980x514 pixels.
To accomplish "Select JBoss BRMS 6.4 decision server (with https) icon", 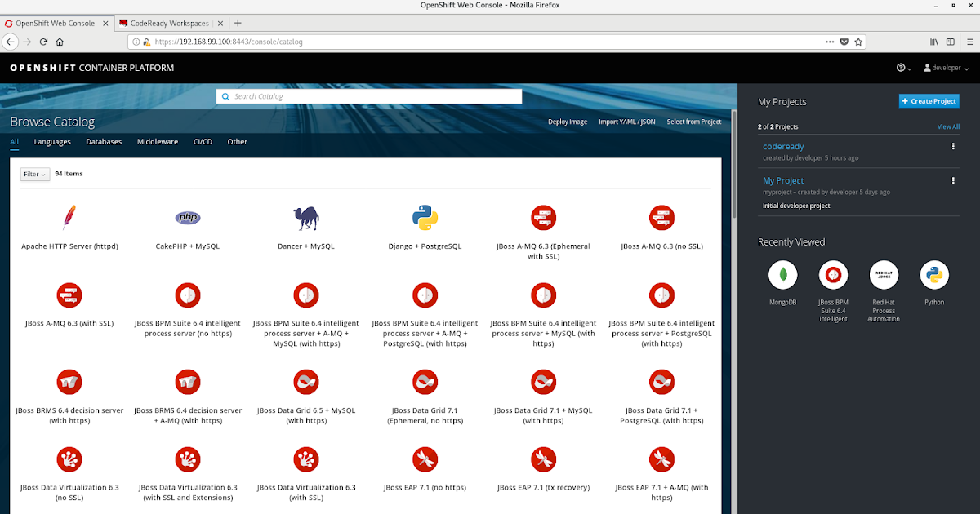I will (x=69, y=382).
